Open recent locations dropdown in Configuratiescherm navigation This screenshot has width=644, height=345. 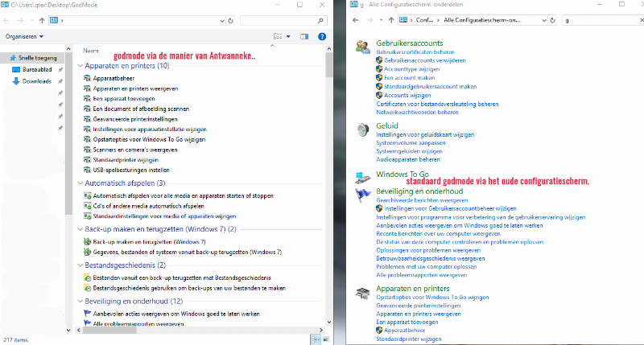pos(381,20)
